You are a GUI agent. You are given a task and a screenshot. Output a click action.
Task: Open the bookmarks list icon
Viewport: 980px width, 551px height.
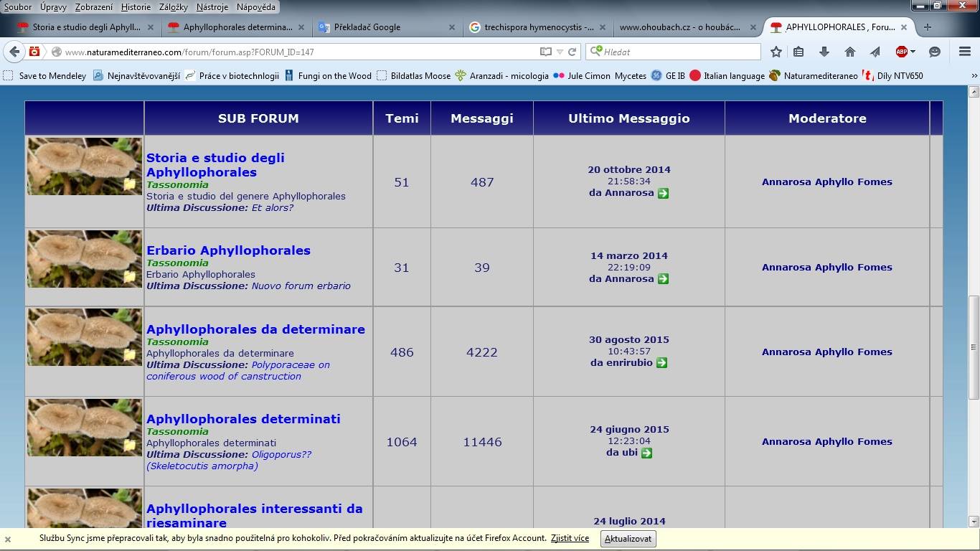pos(798,52)
